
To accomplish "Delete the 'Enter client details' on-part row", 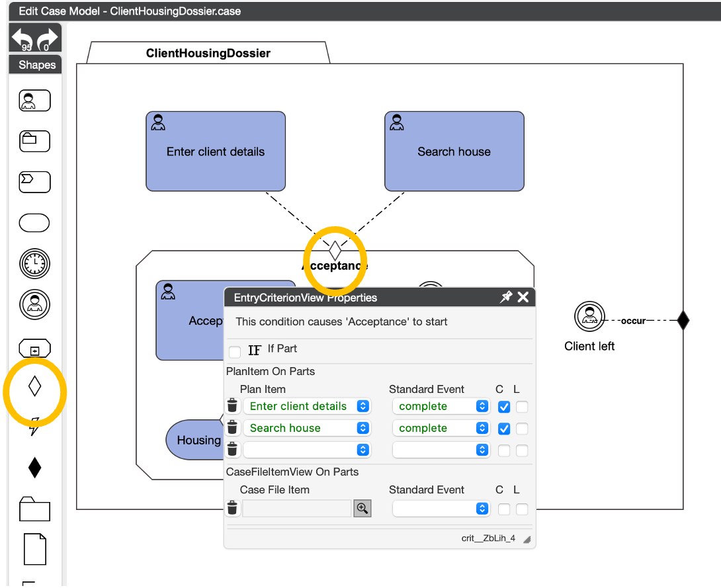I will click(232, 406).
